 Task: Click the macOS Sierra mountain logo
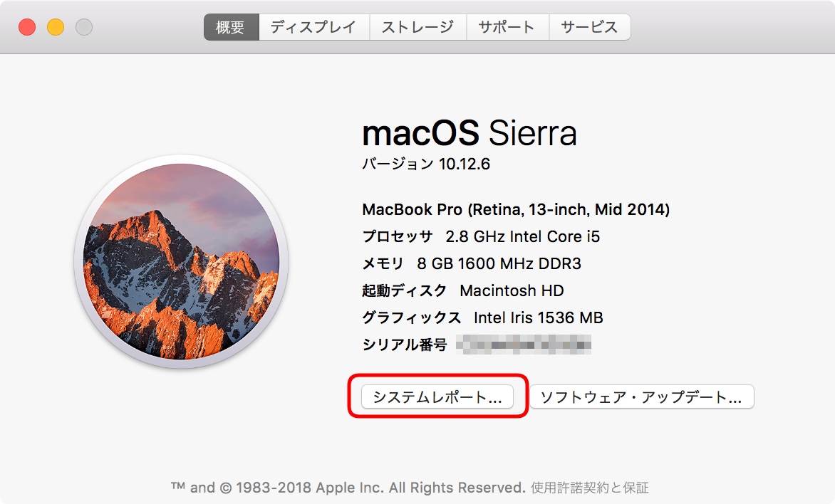coord(181,261)
